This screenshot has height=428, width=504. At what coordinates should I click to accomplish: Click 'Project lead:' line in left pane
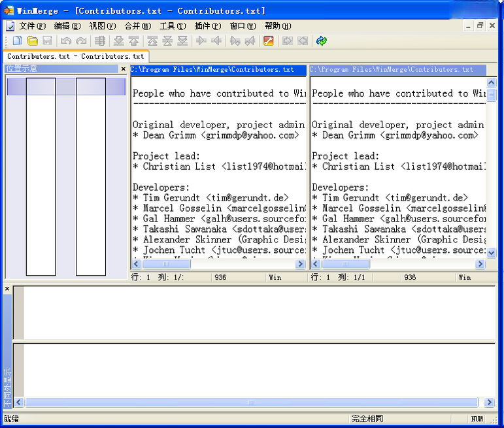(166, 156)
